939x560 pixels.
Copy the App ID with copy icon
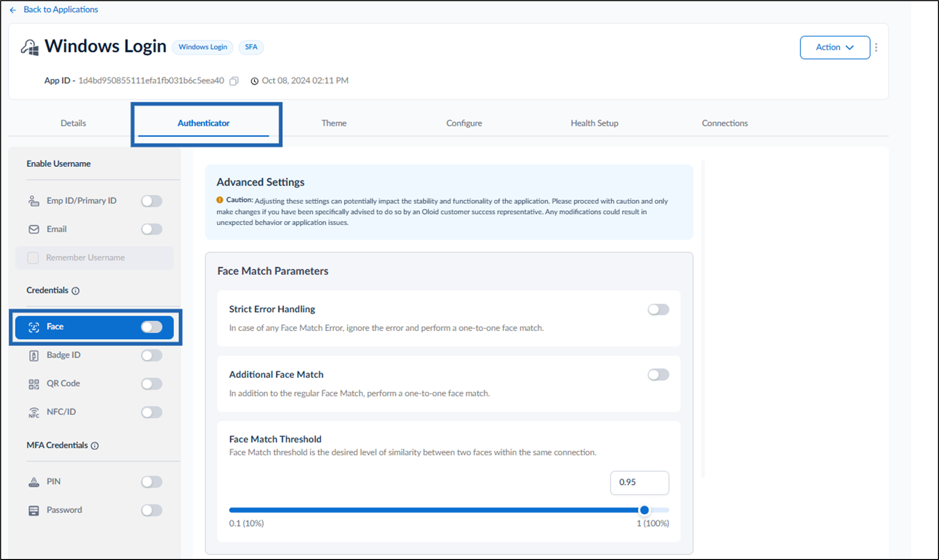point(234,81)
